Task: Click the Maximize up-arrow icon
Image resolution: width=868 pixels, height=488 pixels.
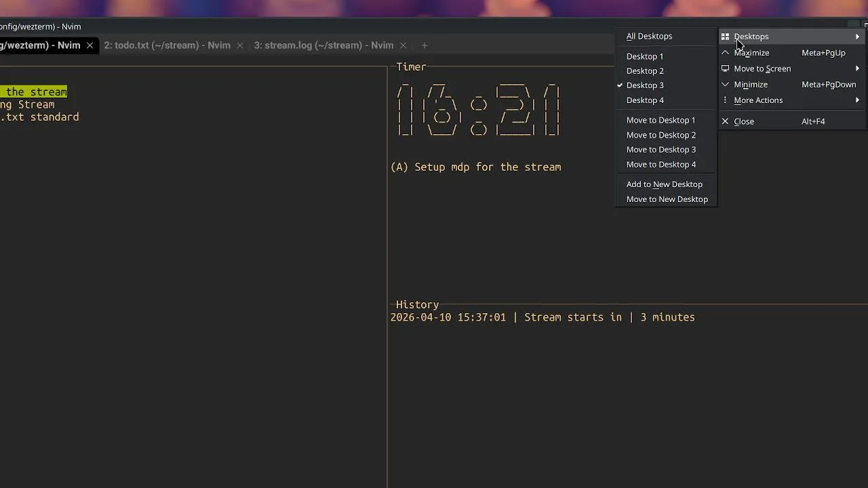Action: (x=725, y=53)
